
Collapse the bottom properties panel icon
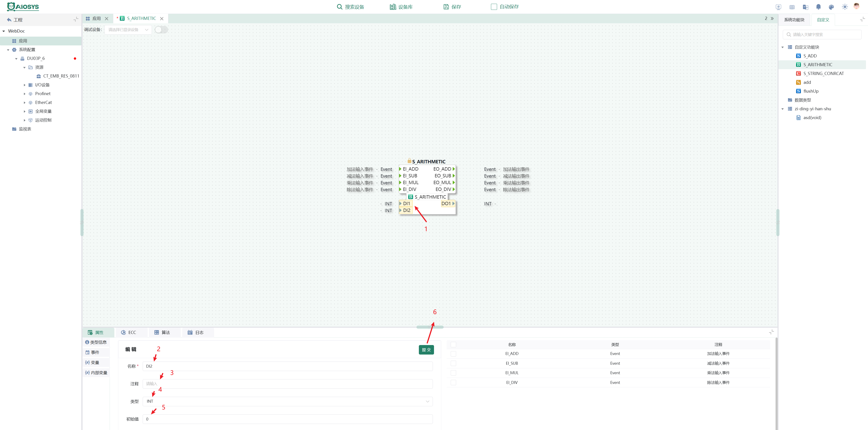[x=771, y=332]
